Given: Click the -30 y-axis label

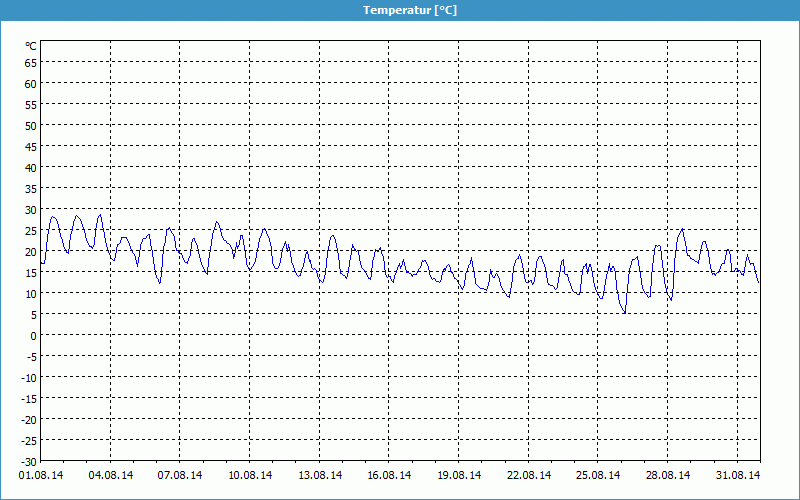Looking at the screenshot, I should click(x=28, y=461).
